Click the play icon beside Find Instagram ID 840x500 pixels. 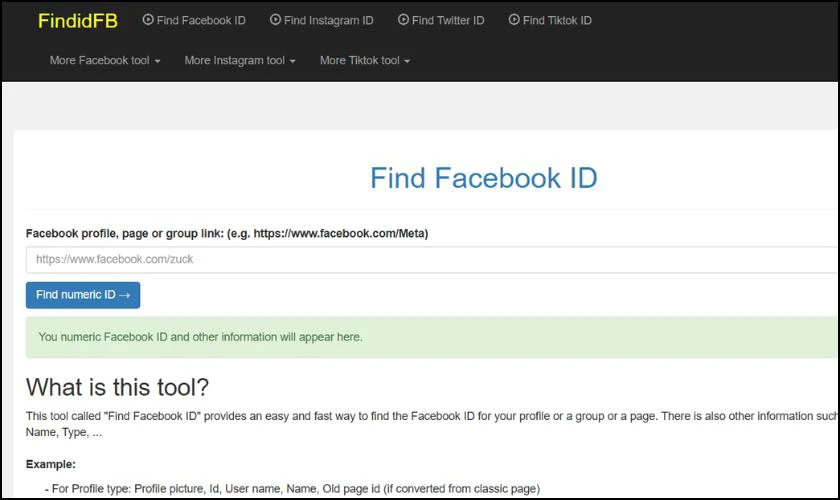click(275, 20)
